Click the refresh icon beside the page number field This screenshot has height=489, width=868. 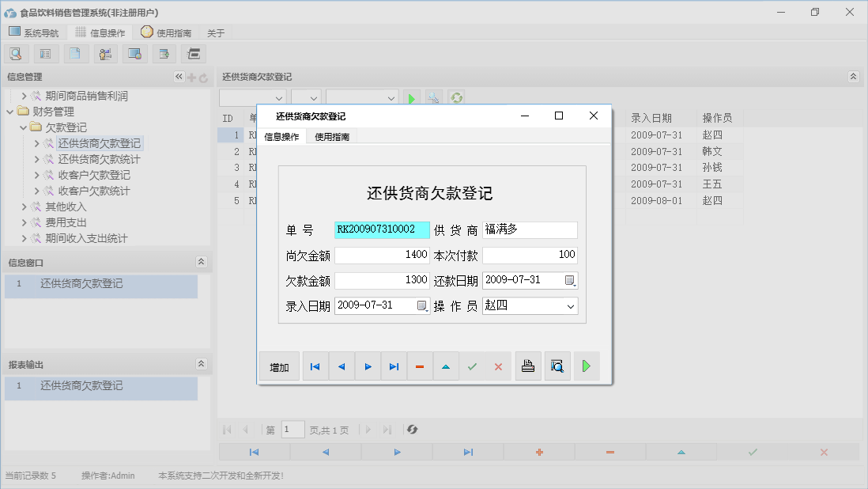411,429
